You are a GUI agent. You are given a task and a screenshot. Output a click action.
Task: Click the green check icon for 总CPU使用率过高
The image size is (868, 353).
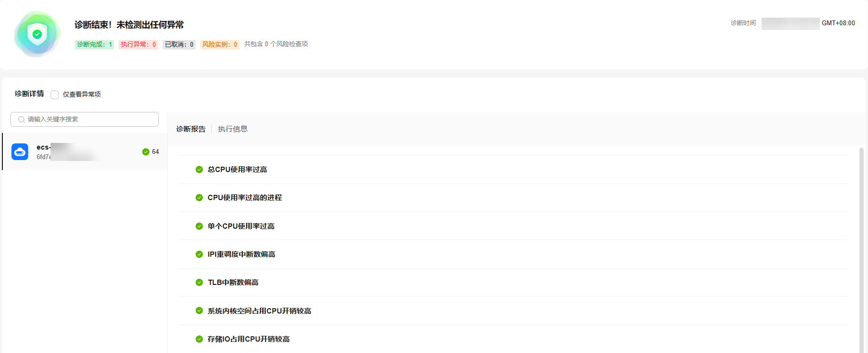pyautogui.click(x=199, y=170)
